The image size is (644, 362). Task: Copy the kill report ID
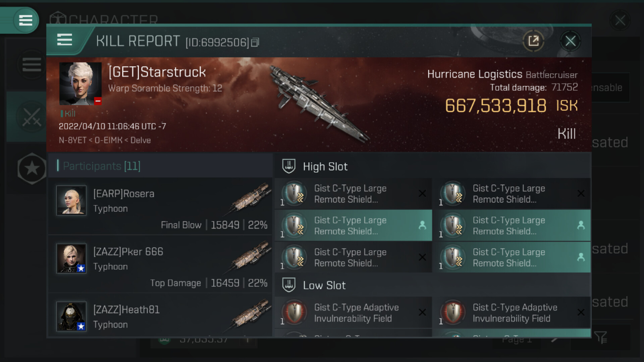pos(255,42)
